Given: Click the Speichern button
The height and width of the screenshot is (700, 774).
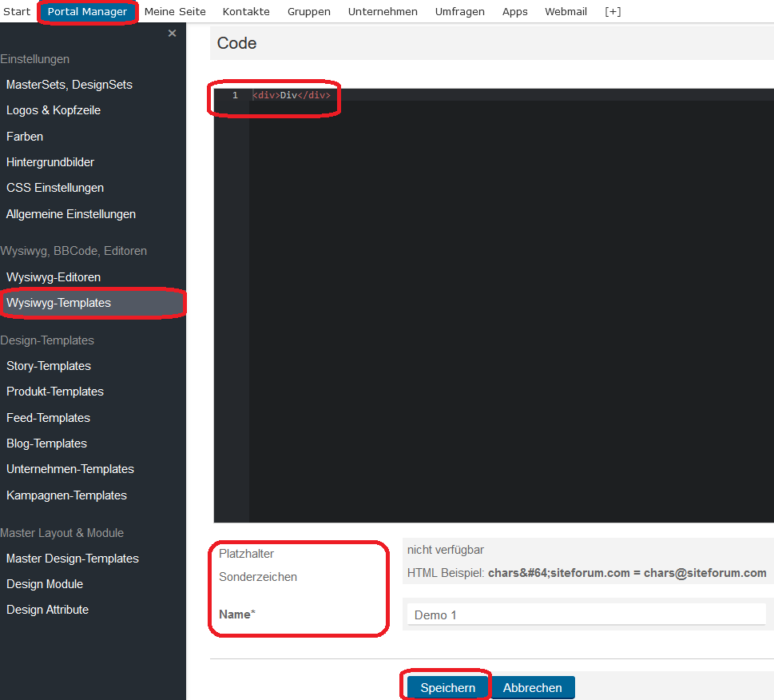Looking at the screenshot, I should 447,687.
